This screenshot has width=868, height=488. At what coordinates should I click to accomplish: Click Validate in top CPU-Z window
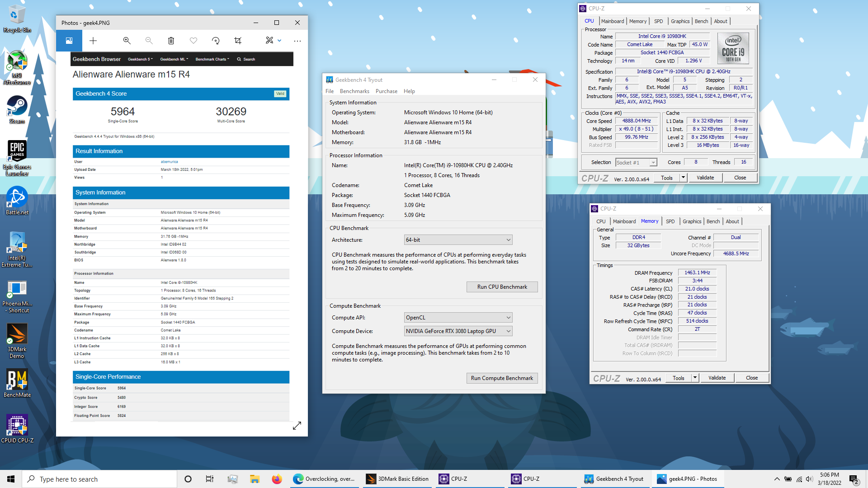705,178
